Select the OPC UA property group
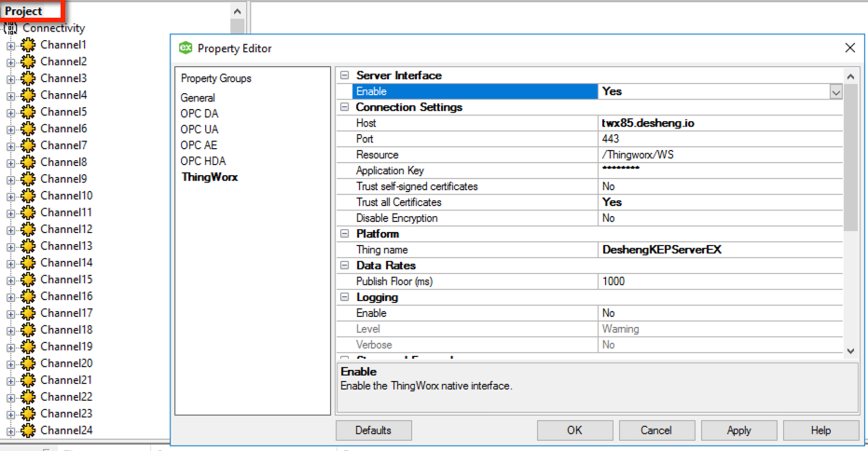 199,130
